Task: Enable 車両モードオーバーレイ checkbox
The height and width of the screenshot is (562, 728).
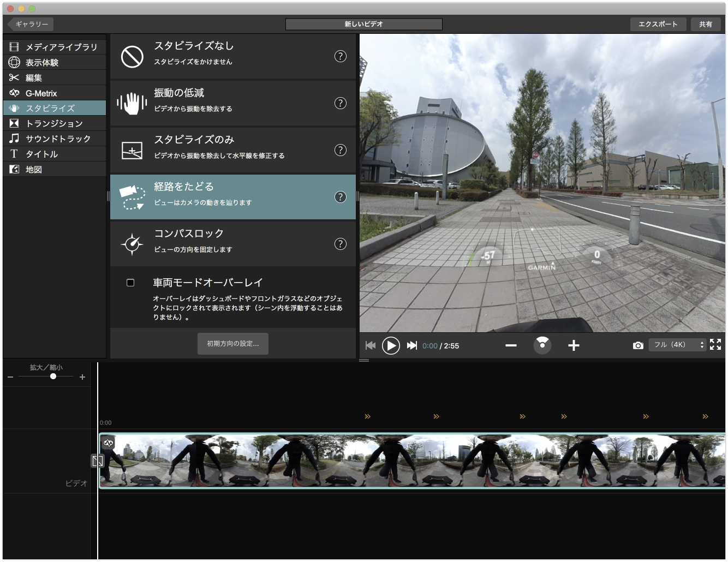Action: point(130,283)
